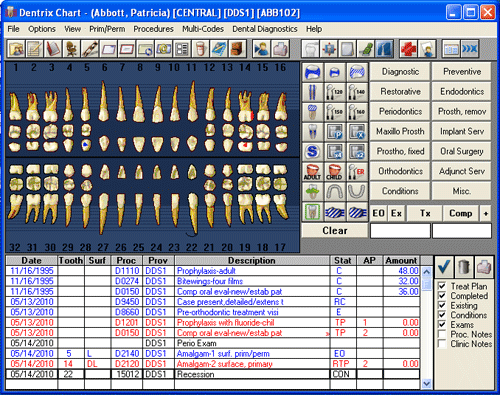
Task: Click the blue checkmark icon beside progress notes
Action: click(444, 267)
